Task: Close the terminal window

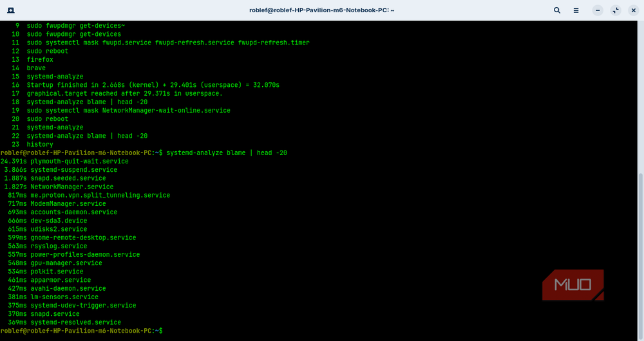Action: [633, 10]
